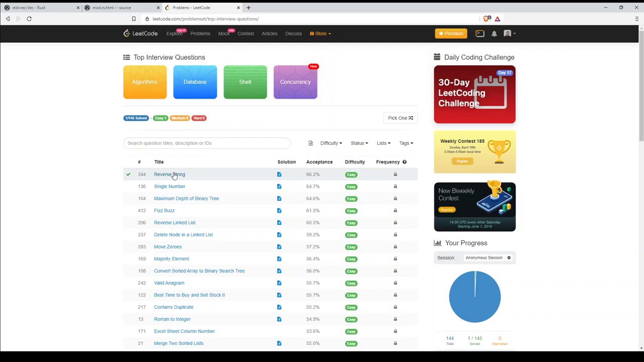Open the notifications bell icon
This screenshot has width=644, height=362.
(x=494, y=34)
